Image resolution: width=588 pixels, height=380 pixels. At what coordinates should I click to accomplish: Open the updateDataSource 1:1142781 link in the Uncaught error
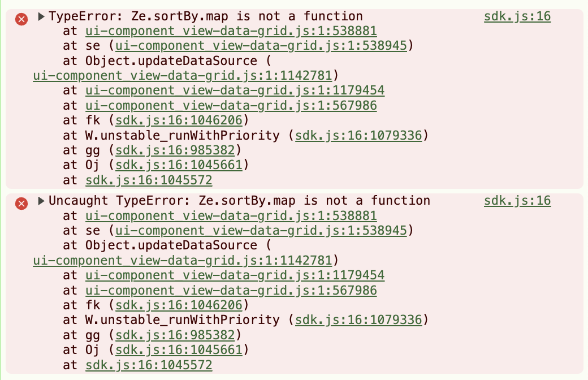click(183, 260)
